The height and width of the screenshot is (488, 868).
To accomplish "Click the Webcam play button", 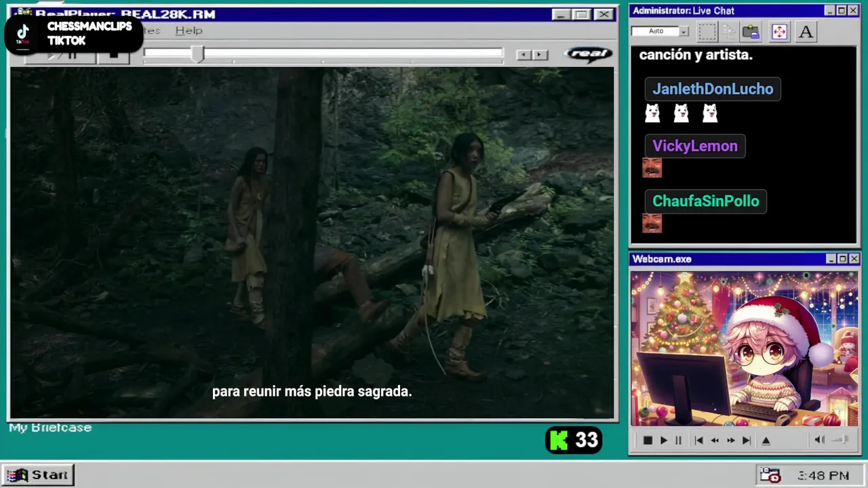I will 663,441.
